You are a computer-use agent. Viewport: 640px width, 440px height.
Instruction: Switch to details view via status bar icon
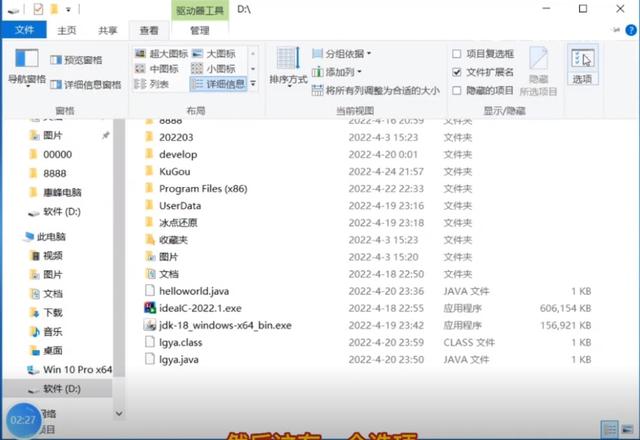(x=610, y=429)
